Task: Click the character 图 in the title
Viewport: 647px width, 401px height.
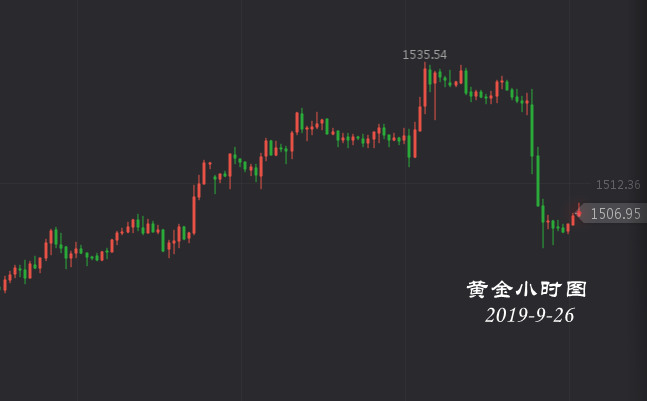Action: (x=576, y=289)
